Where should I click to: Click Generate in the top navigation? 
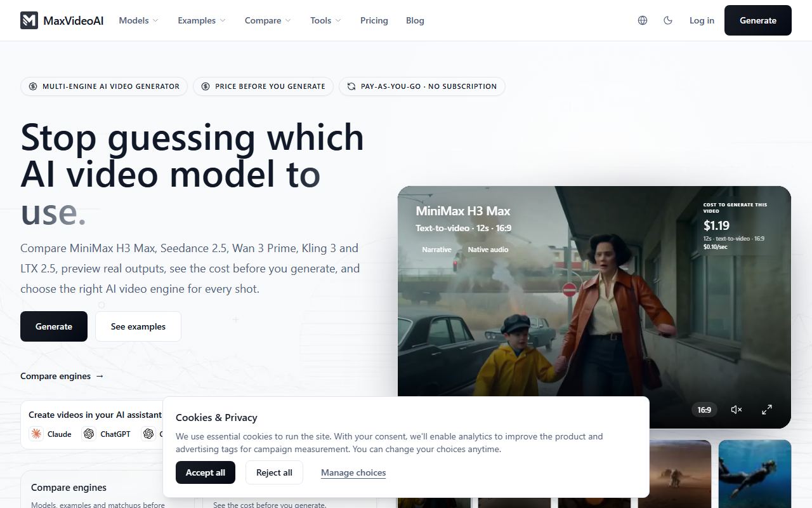point(758,20)
